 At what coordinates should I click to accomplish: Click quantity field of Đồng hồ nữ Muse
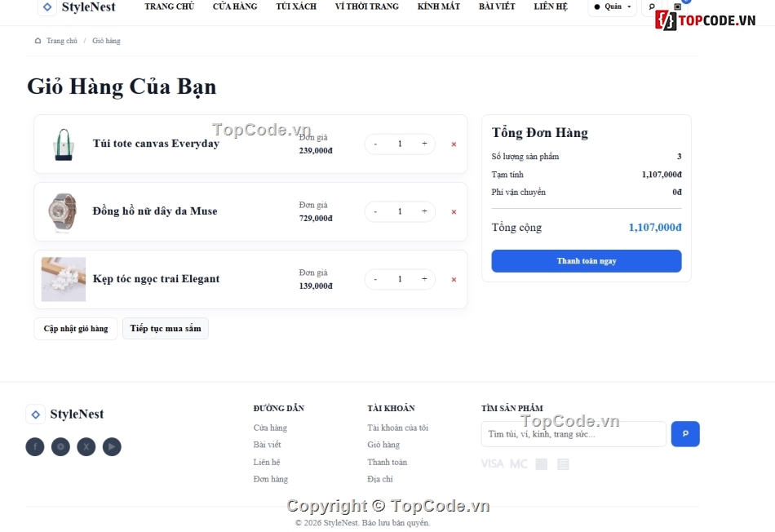tap(400, 211)
